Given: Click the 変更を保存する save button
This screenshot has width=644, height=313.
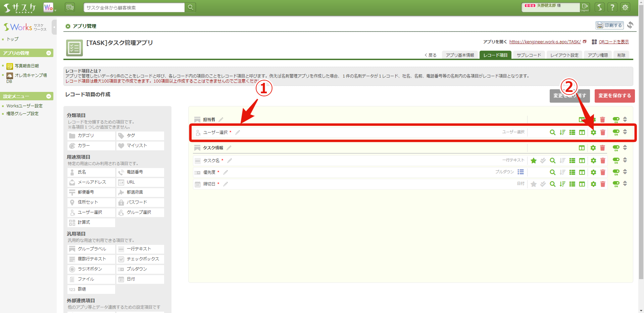Looking at the screenshot, I should click(x=614, y=96).
